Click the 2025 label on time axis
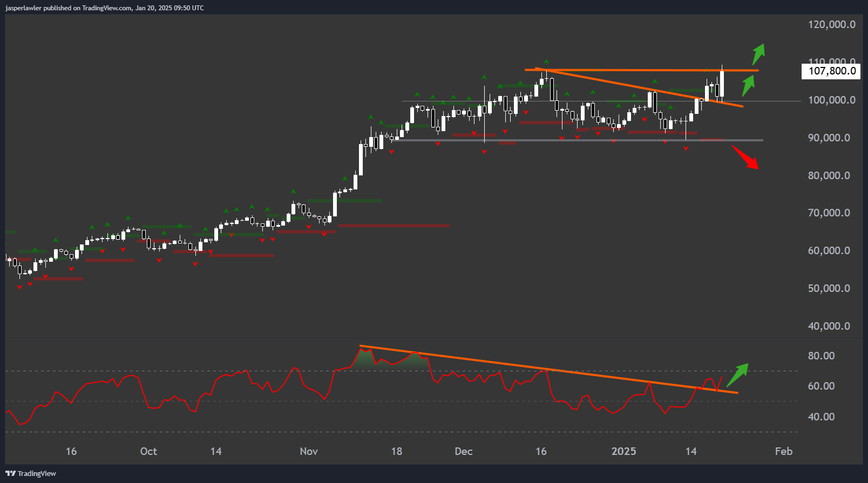Image resolution: width=868 pixels, height=483 pixels. click(x=624, y=451)
